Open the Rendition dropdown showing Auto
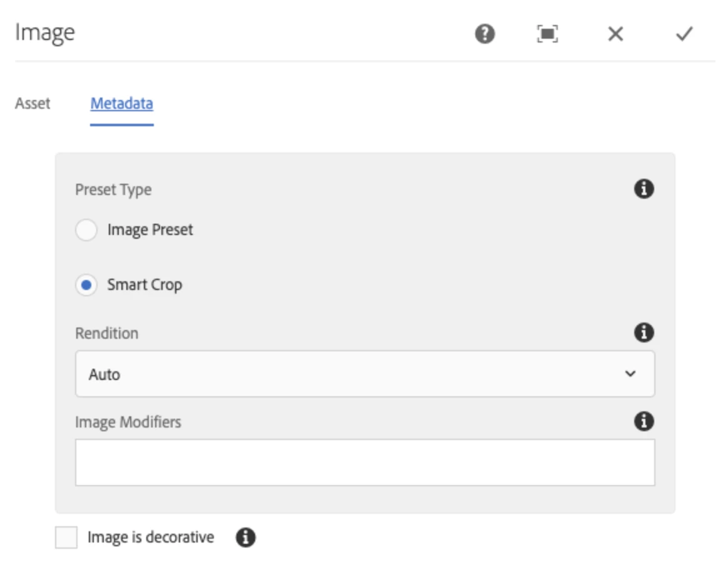The height and width of the screenshot is (580, 728). tap(350, 374)
